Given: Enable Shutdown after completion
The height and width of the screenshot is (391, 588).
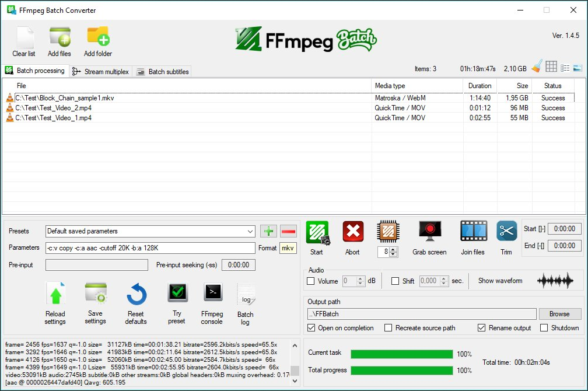Looking at the screenshot, I should click(x=544, y=328).
